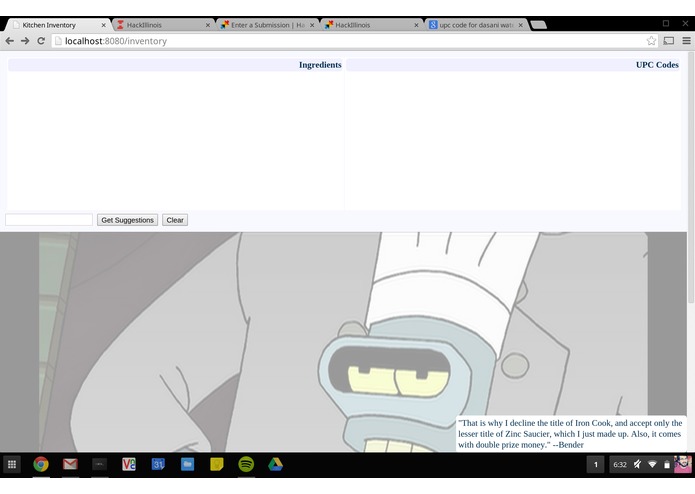Click the Get Suggestions button
Viewport: 695px width, 494px height.
[127, 220]
